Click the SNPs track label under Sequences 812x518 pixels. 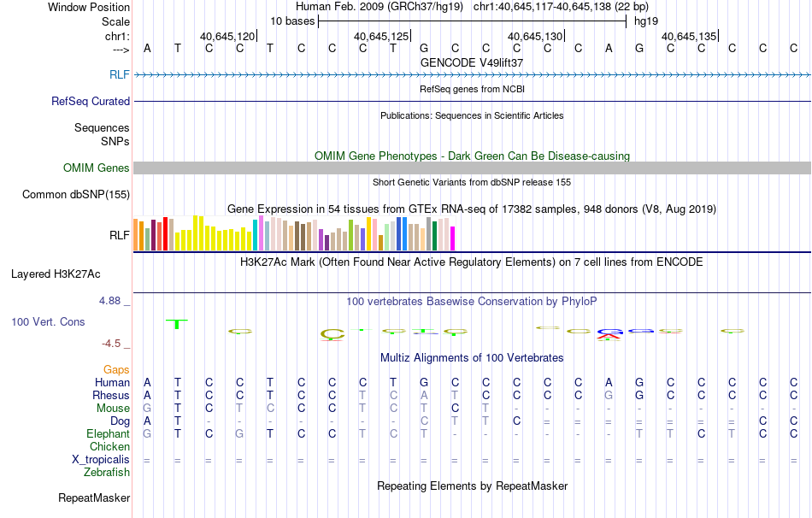pos(115,141)
